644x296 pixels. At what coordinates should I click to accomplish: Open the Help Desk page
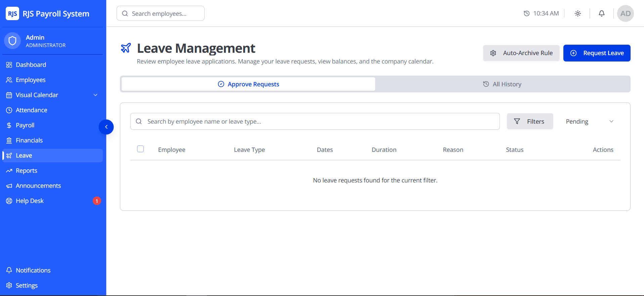52,201
